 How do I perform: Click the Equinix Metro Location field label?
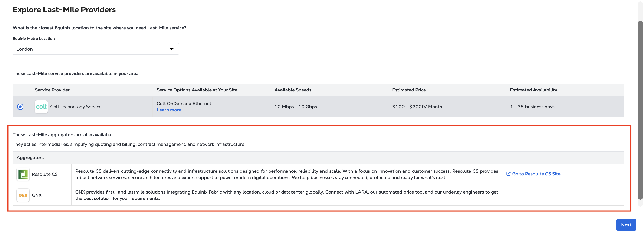pyautogui.click(x=34, y=39)
